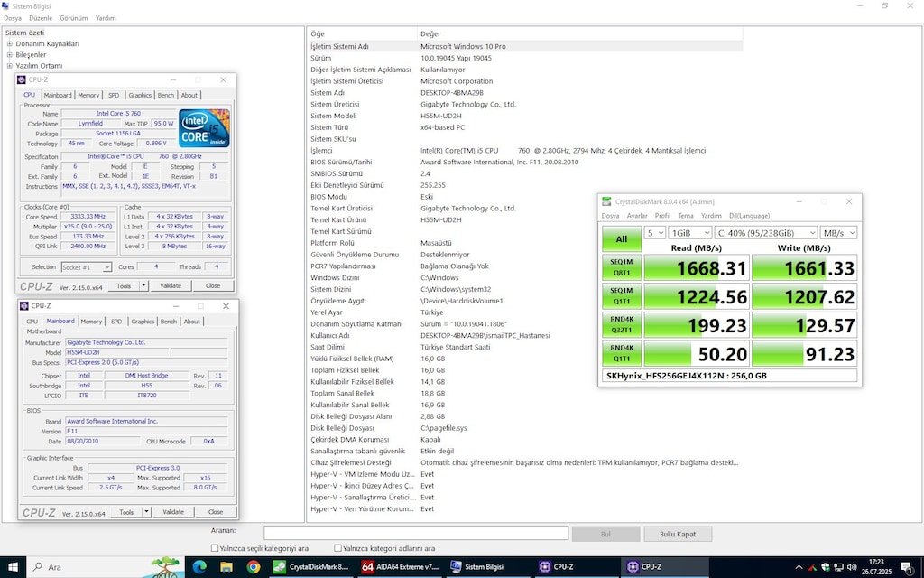Open Düzenle menu in Sistem Bilgisi
The height and width of the screenshot is (578, 924).
[41, 18]
